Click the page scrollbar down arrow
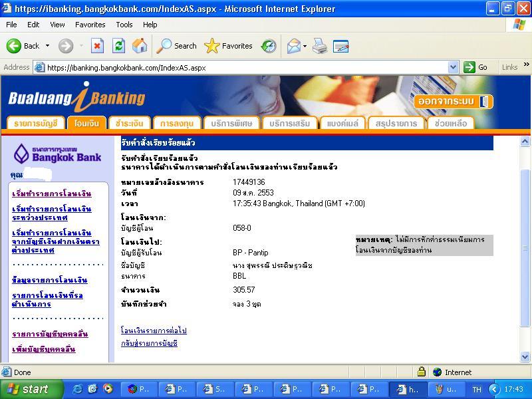Screen dimensions: 532x399 (525, 356)
